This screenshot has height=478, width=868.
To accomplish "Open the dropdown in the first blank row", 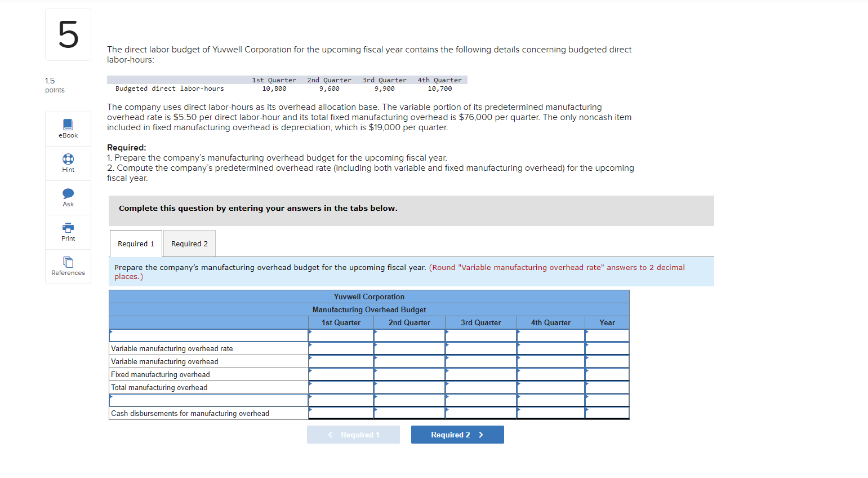I will (341, 335).
